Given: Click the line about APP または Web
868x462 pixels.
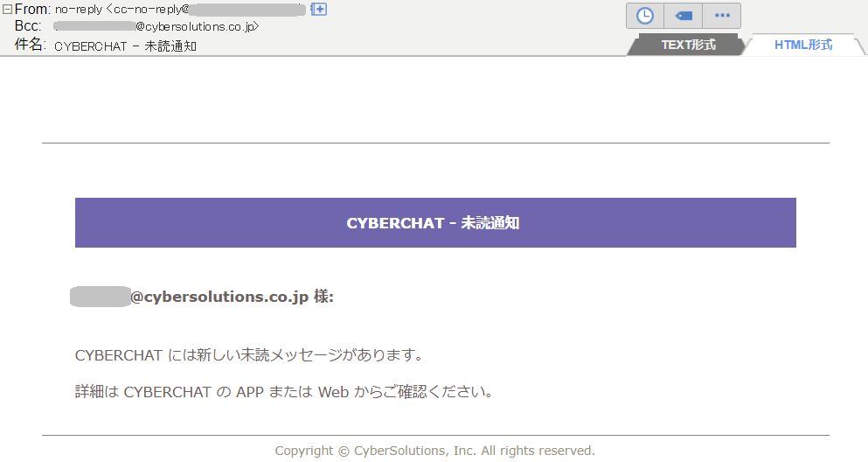Looking at the screenshot, I should 284,392.
